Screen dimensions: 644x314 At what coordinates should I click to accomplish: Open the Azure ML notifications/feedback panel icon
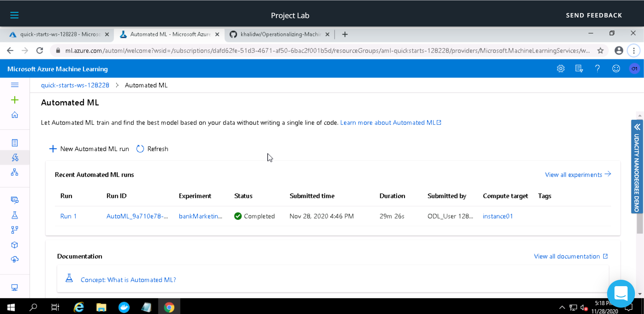[x=579, y=68]
